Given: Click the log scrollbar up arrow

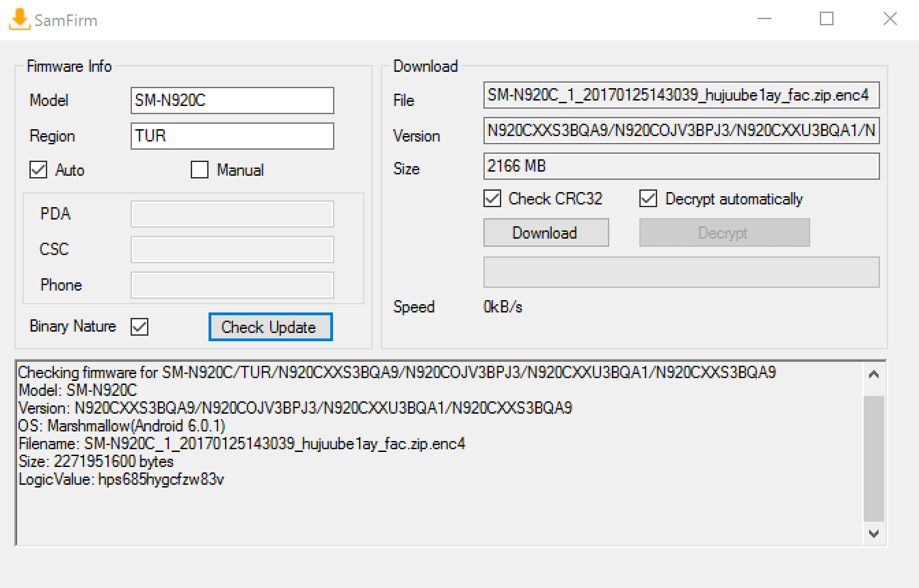Looking at the screenshot, I should 874,375.
